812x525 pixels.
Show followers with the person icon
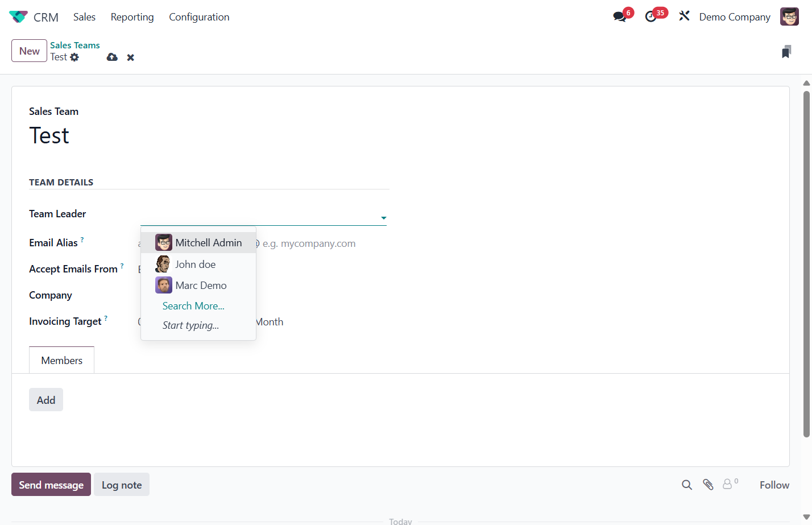[x=730, y=484]
